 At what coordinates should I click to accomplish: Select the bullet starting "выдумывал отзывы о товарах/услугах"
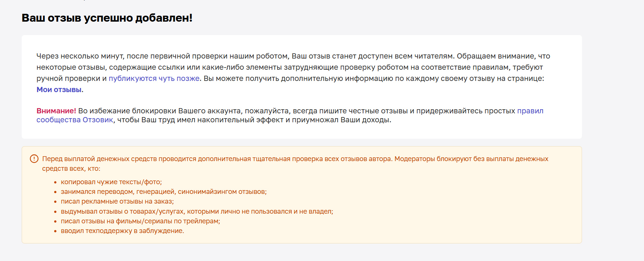[x=197, y=211]
